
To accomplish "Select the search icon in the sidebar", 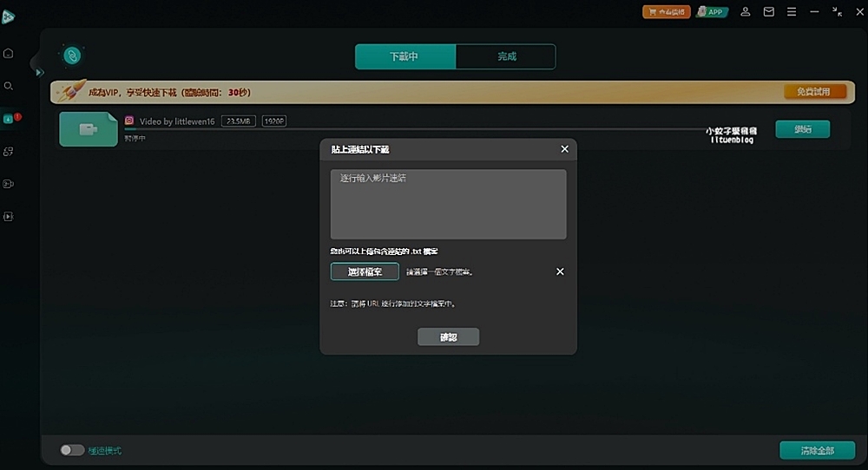I will click(x=9, y=86).
